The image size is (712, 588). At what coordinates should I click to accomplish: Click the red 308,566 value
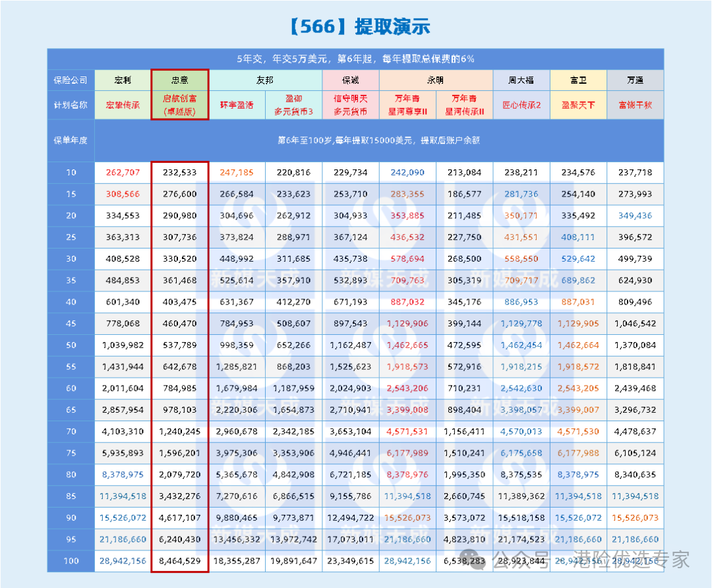pyautogui.click(x=123, y=194)
